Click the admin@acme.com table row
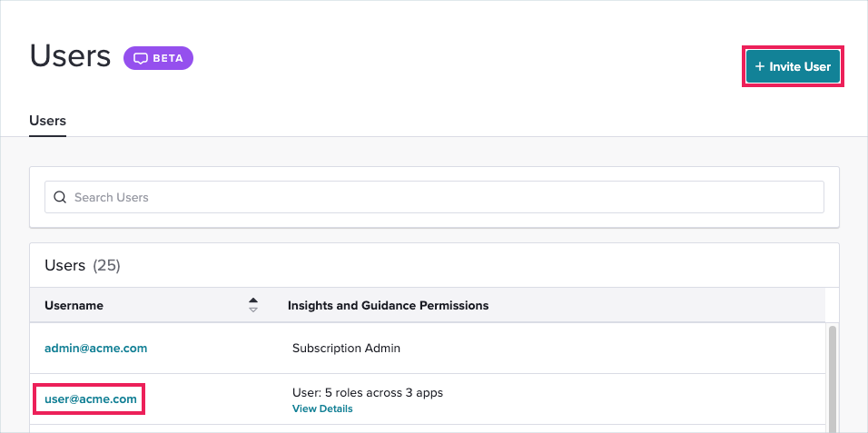 428,349
